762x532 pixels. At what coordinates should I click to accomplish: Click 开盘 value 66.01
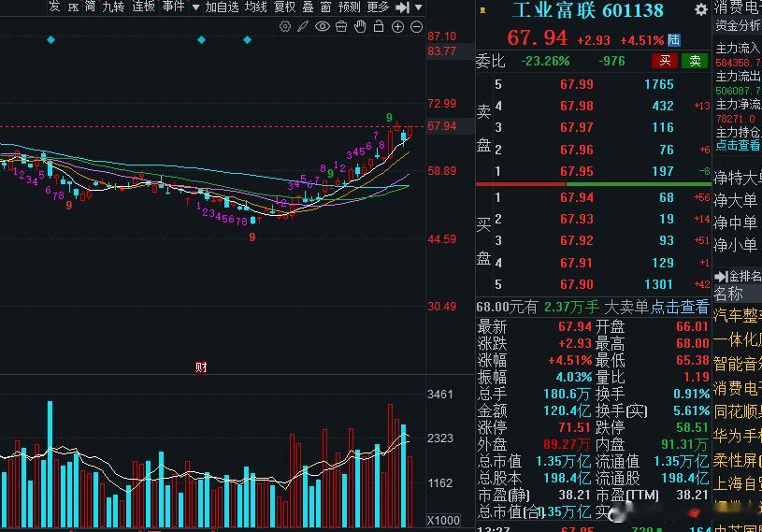tap(693, 326)
